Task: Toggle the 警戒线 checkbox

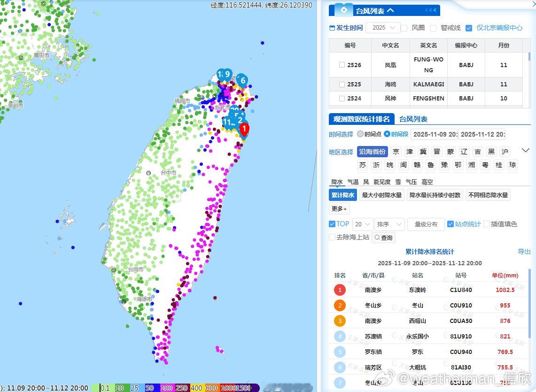Action: (x=433, y=28)
